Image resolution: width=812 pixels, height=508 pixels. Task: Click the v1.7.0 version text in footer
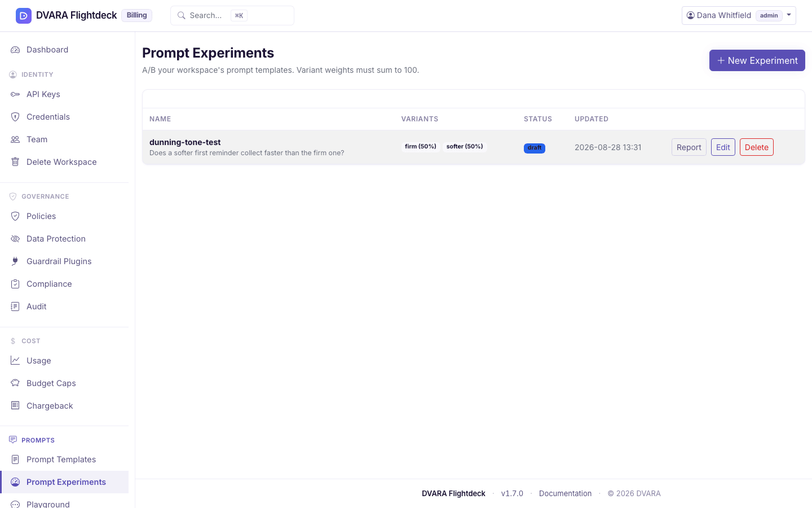click(x=512, y=493)
